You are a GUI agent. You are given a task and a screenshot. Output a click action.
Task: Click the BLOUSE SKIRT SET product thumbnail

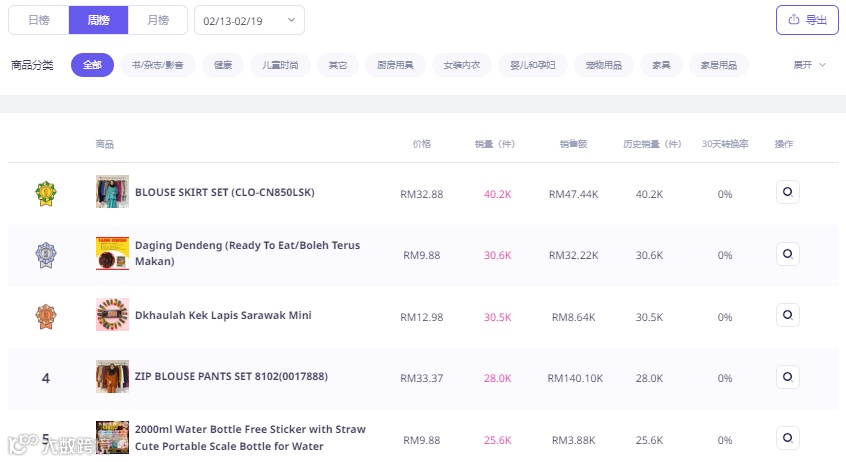(x=112, y=192)
